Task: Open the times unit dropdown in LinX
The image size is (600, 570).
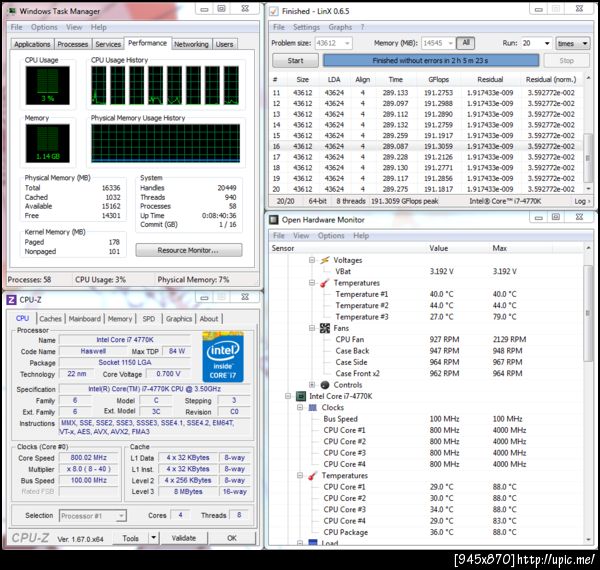Action: [x=573, y=43]
